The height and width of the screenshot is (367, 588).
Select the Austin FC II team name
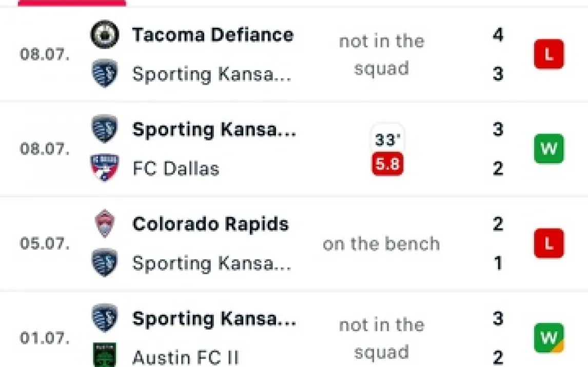185,357
